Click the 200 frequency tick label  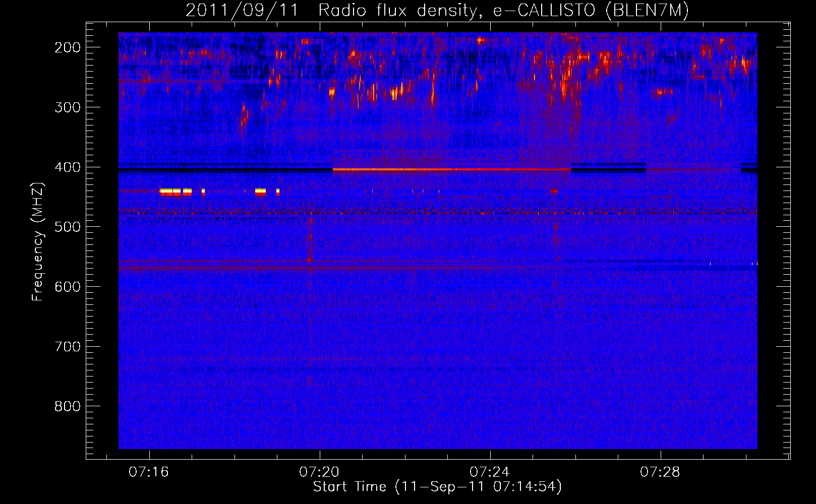pyautogui.click(x=68, y=47)
